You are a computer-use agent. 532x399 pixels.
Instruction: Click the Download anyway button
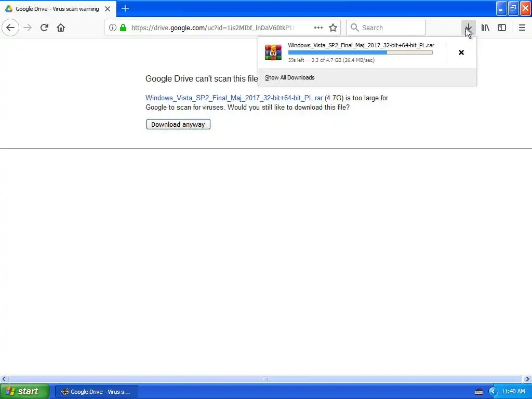(x=178, y=124)
